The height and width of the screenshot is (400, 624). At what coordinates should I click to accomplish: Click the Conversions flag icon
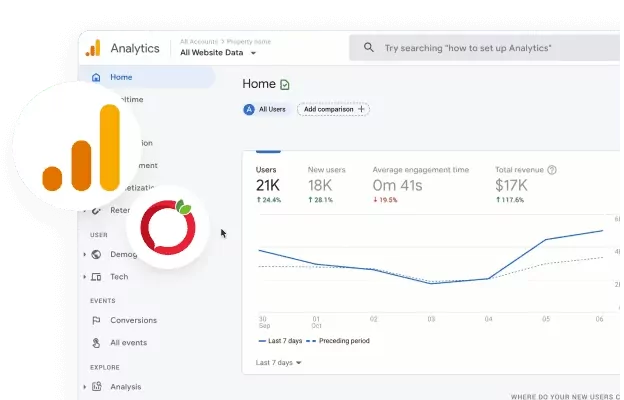(96, 320)
